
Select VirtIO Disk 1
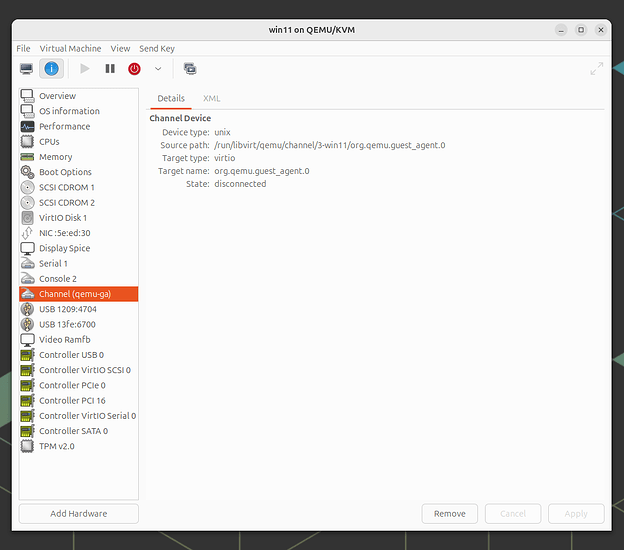(79, 218)
